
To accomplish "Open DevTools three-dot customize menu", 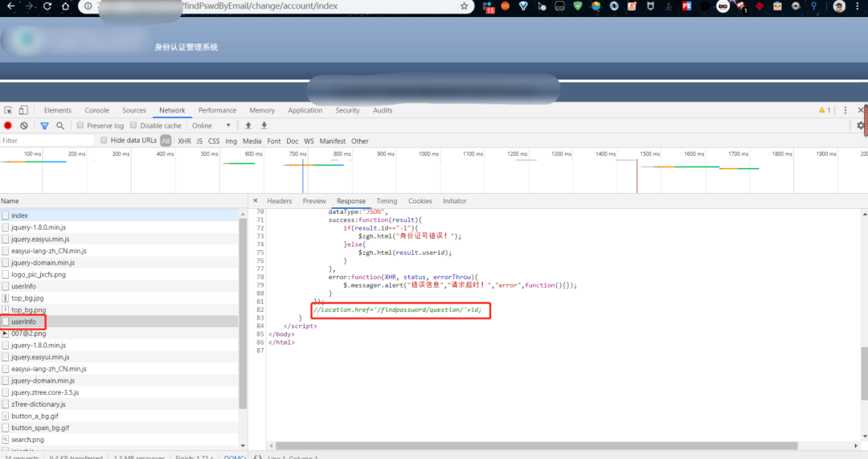I will pos(845,110).
